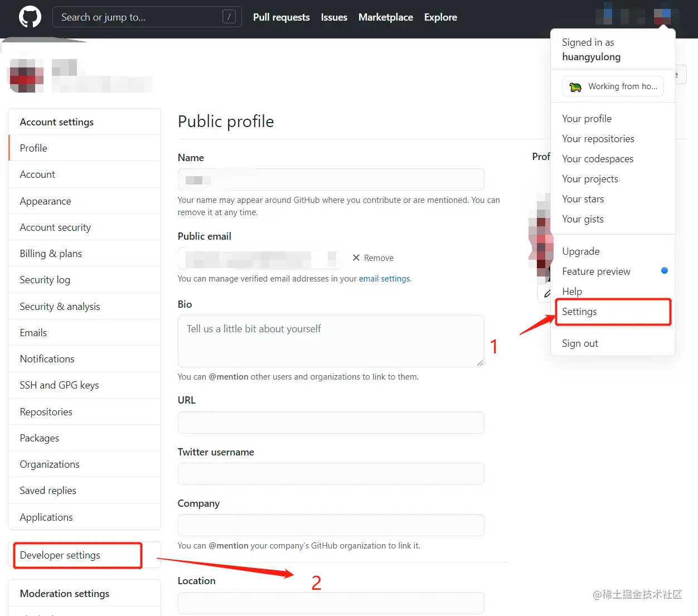Remove the verified public email
Screen dimensions: 698x616
tap(372, 258)
